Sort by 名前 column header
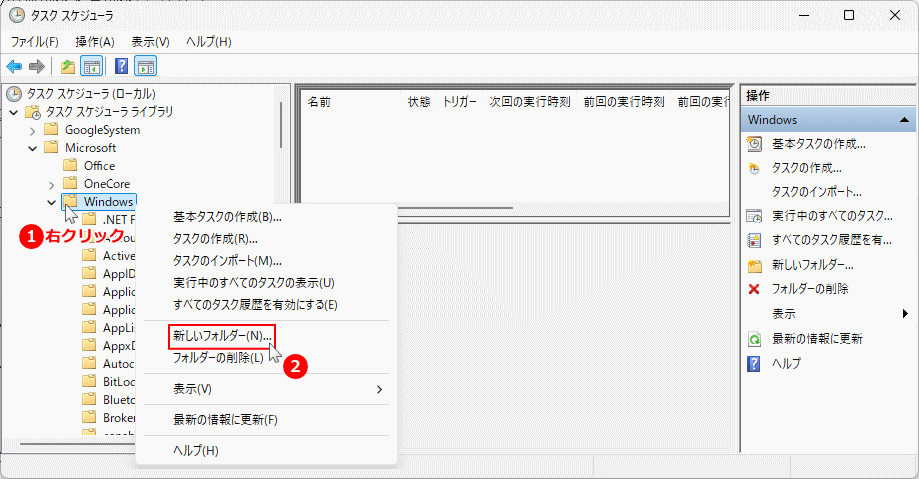This screenshot has width=919, height=479. point(319,102)
